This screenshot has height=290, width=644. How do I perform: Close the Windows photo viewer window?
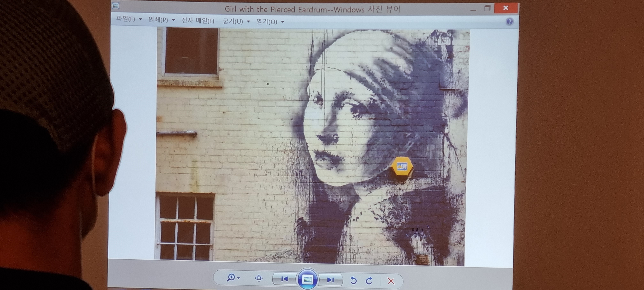(x=506, y=8)
